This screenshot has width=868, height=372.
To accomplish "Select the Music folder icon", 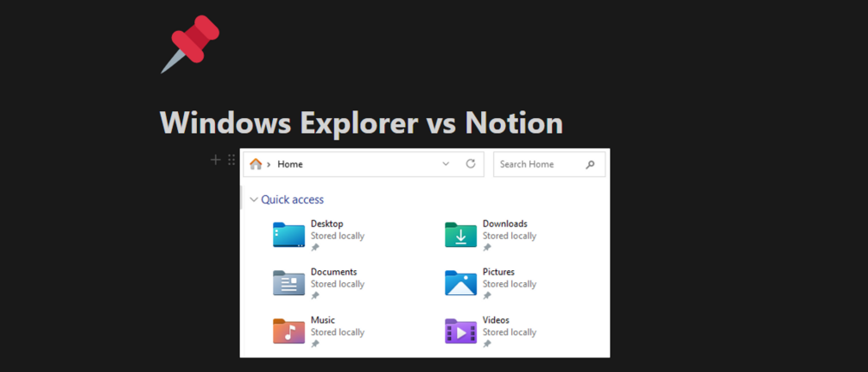I will click(289, 331).
